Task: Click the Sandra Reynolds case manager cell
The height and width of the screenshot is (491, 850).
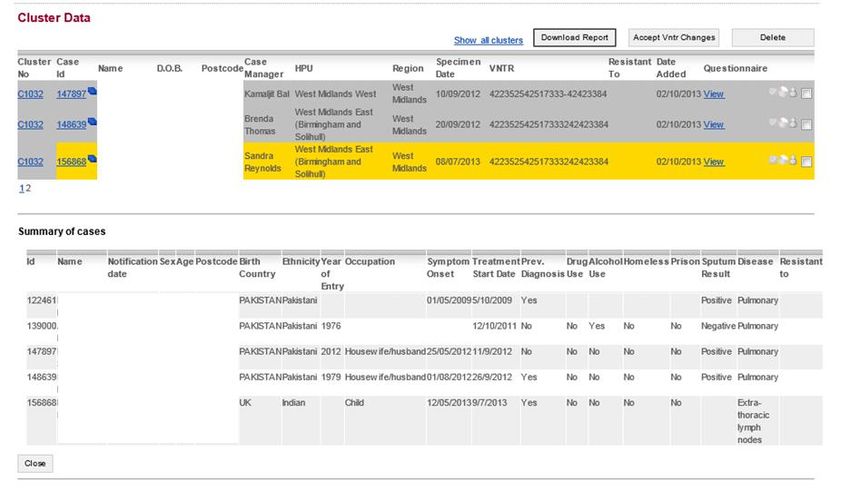Action: pyautogui.click(x=263, y=161)
